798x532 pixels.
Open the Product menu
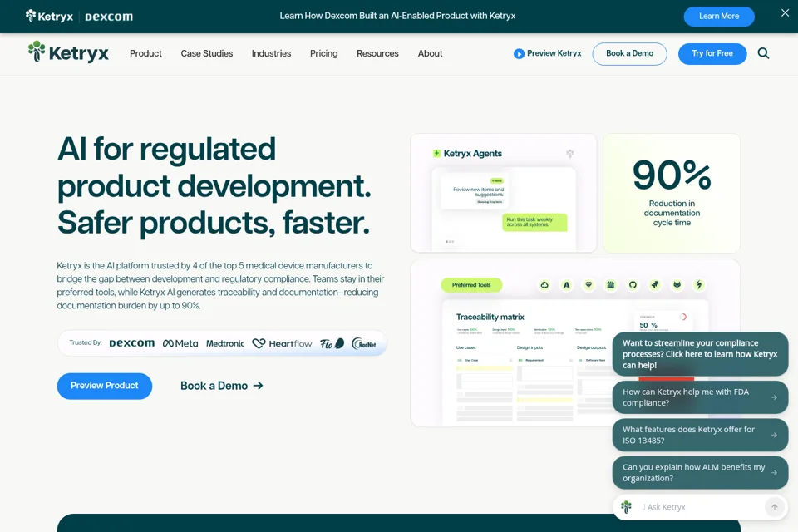(145, 53)
